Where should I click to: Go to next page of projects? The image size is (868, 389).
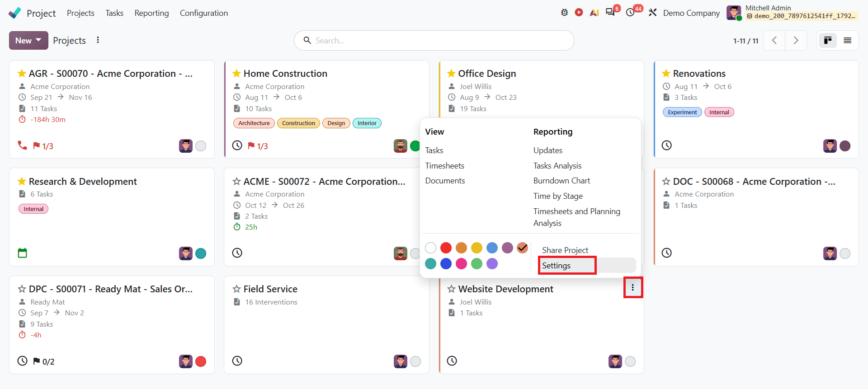click(796, 41)
